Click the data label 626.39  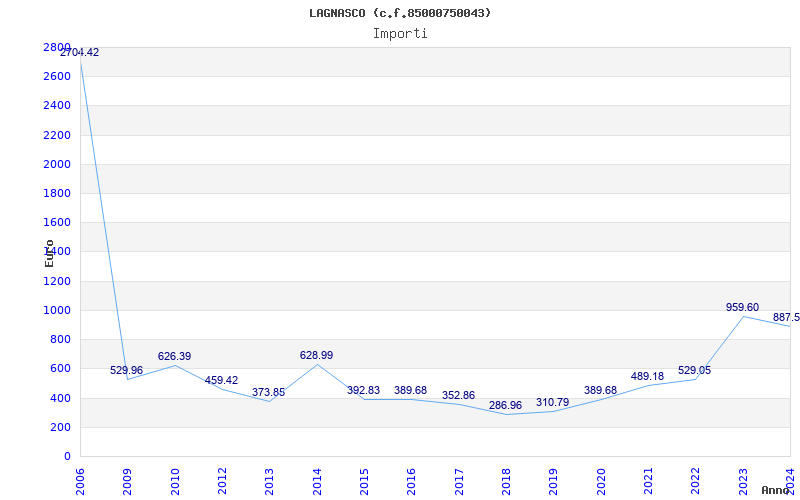click(x=174, y=356)
